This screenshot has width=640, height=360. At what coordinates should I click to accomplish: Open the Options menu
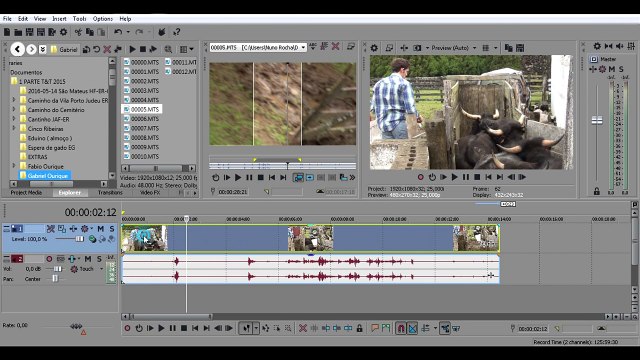102,19
